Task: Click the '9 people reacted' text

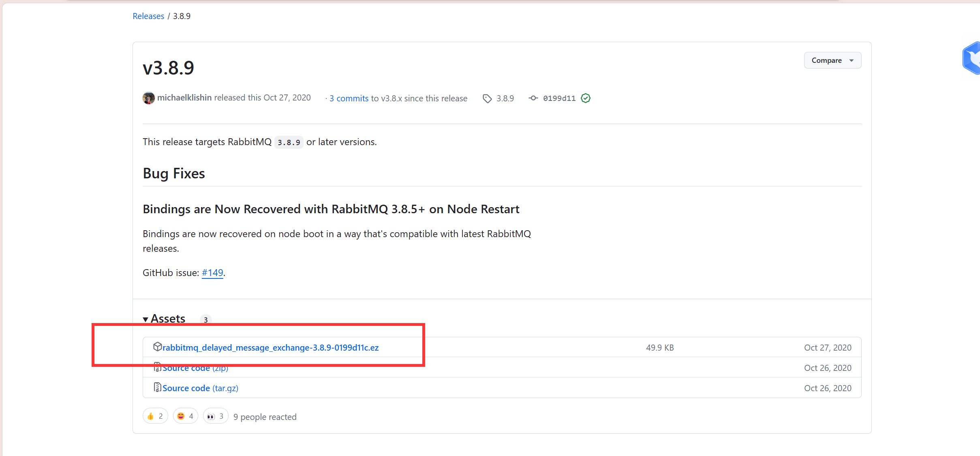Action: [265, 416]
